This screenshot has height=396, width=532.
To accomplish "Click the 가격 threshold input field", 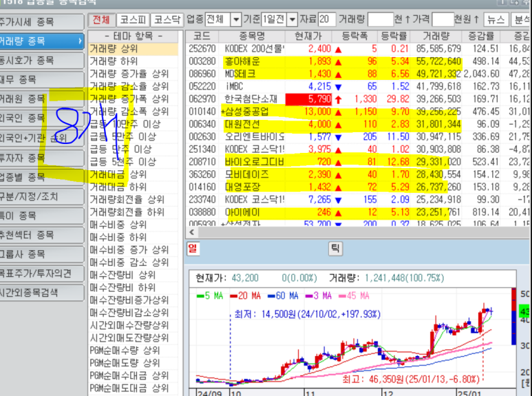I will [443, 20].
